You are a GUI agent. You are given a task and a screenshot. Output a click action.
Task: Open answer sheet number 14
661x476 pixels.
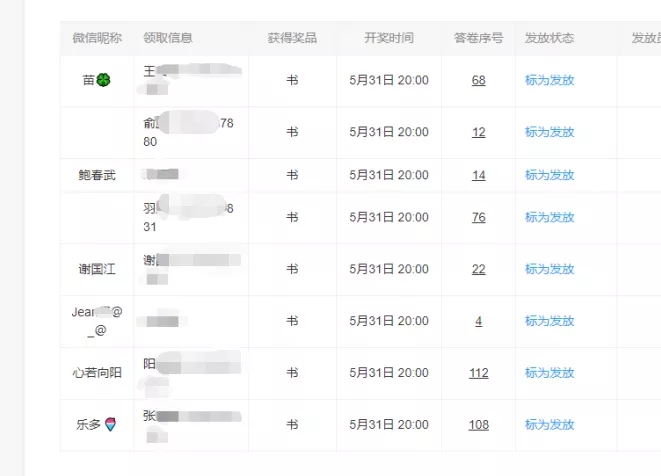478,175
